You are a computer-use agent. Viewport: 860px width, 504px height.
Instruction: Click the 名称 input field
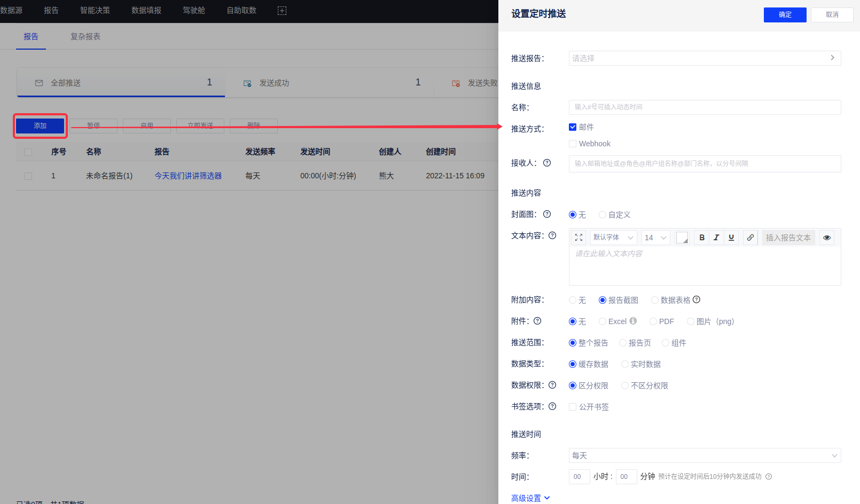point(705,107)
